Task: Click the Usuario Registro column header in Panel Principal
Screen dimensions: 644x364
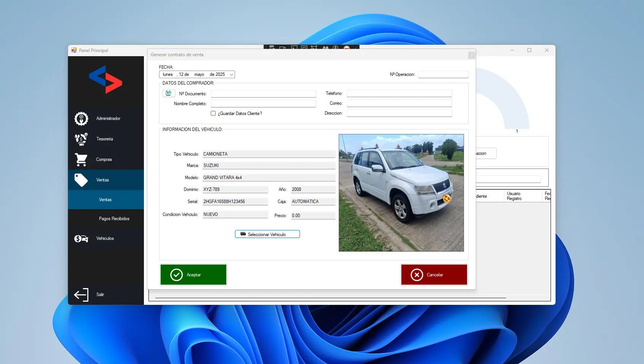Action: (523, 196)
